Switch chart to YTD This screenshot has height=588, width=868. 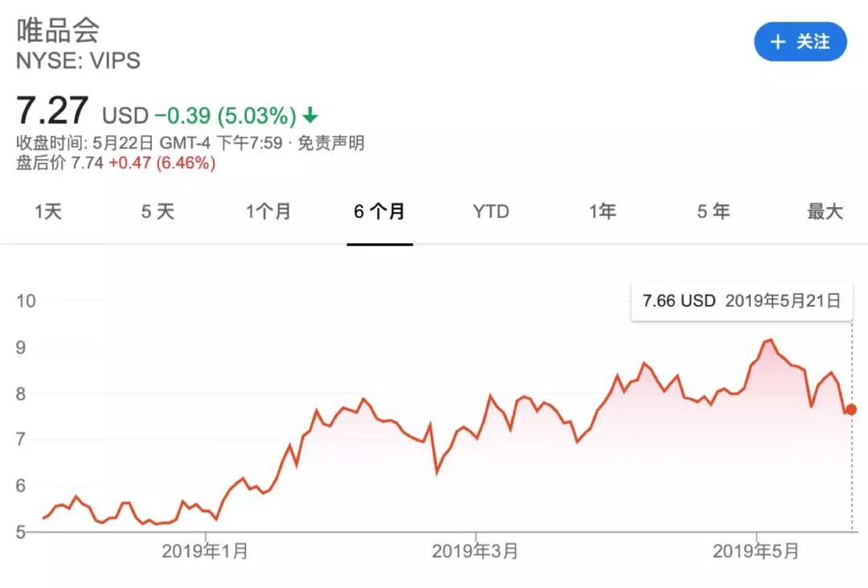(490, 212)
